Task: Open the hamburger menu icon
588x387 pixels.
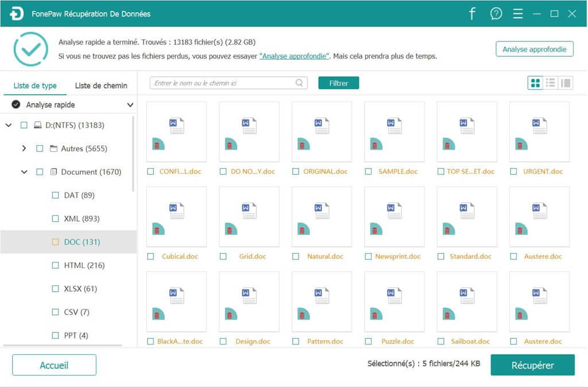Action: [517, 14]
